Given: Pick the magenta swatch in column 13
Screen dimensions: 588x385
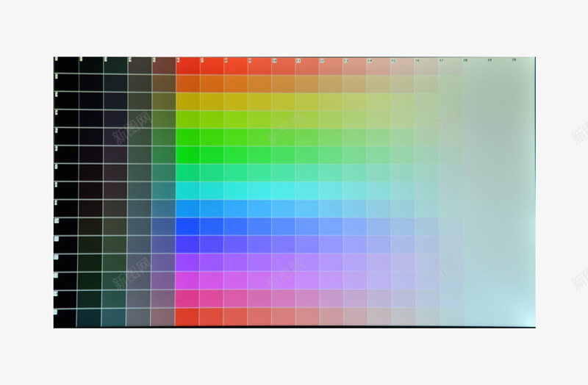Looking at the screenshot, I should (355, 281).
